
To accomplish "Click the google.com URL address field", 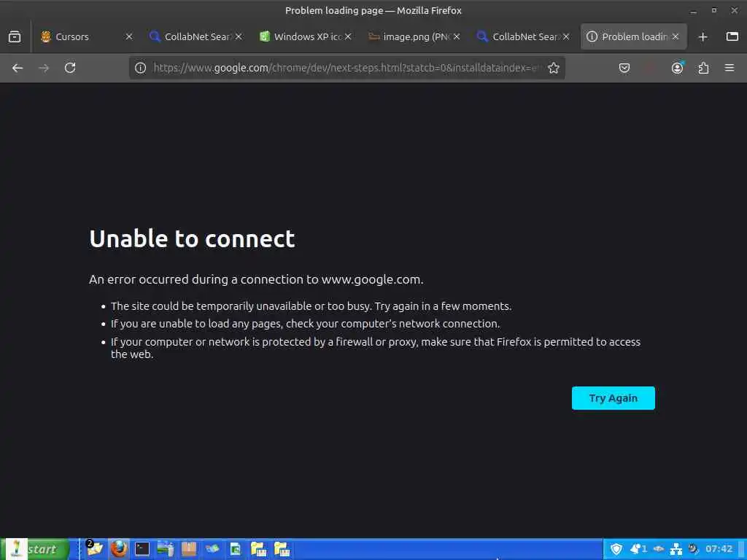I will click(x=347, y=68).
